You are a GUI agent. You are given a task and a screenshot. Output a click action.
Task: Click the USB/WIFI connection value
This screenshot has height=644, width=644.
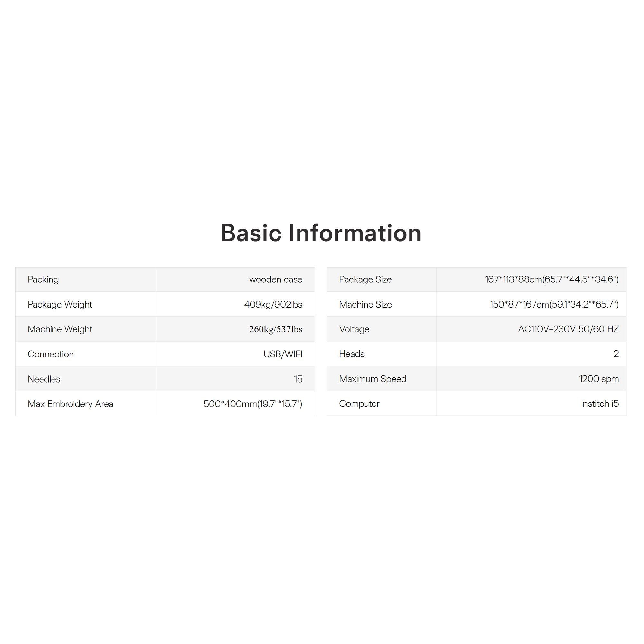[283, 354]
